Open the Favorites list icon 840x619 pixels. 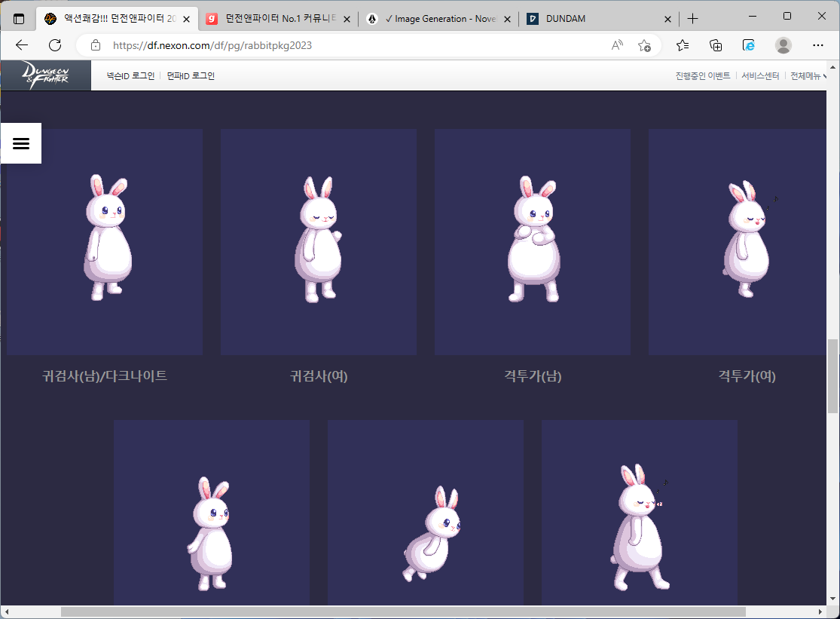(683, 45)
